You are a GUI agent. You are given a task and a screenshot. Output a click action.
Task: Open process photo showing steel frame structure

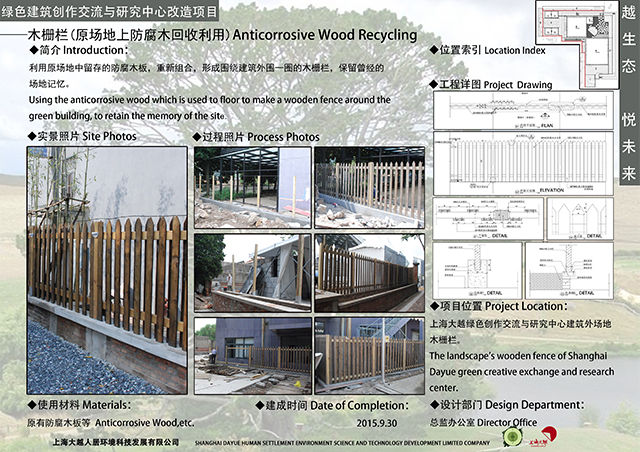coord(253,188)
